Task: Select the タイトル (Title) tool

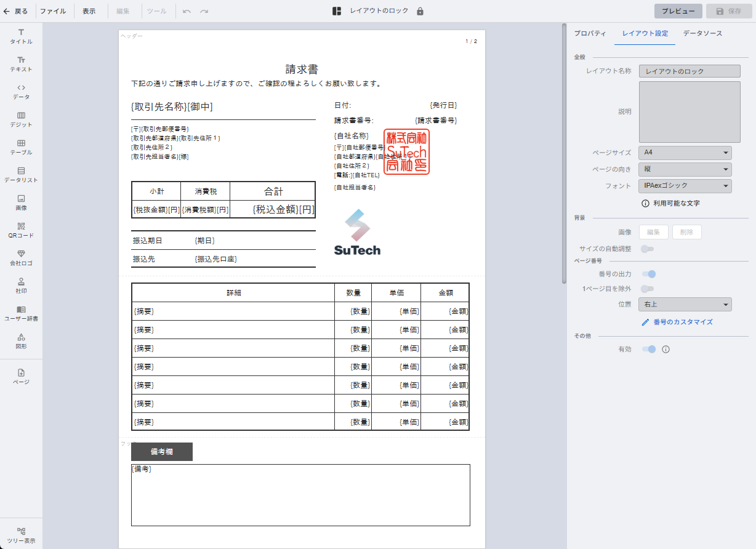Action: (x=21, y=36)
